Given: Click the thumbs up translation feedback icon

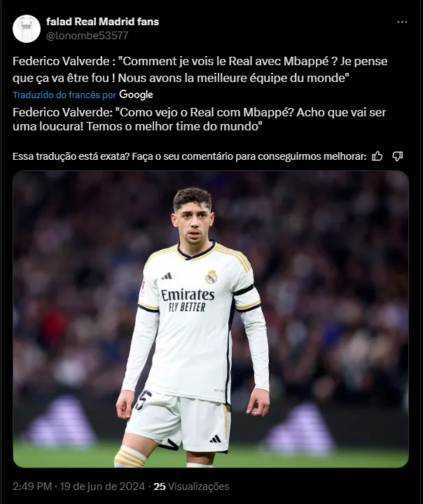Looking at the screenshot, I should 377,156.
